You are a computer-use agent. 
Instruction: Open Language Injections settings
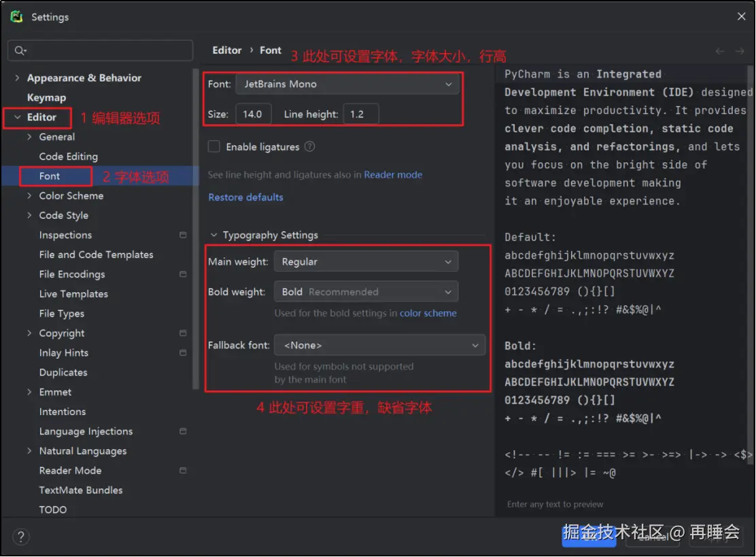[x=86, y=431]
